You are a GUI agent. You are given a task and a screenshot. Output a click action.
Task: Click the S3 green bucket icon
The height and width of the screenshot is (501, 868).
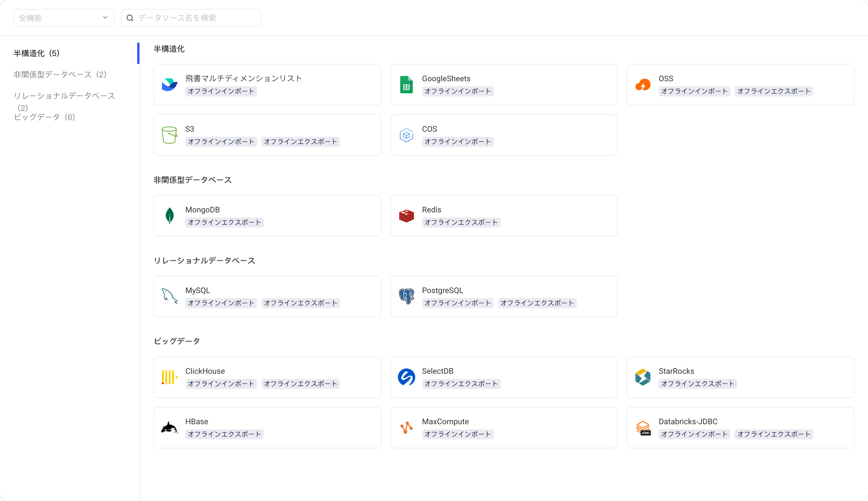point(169,135)
